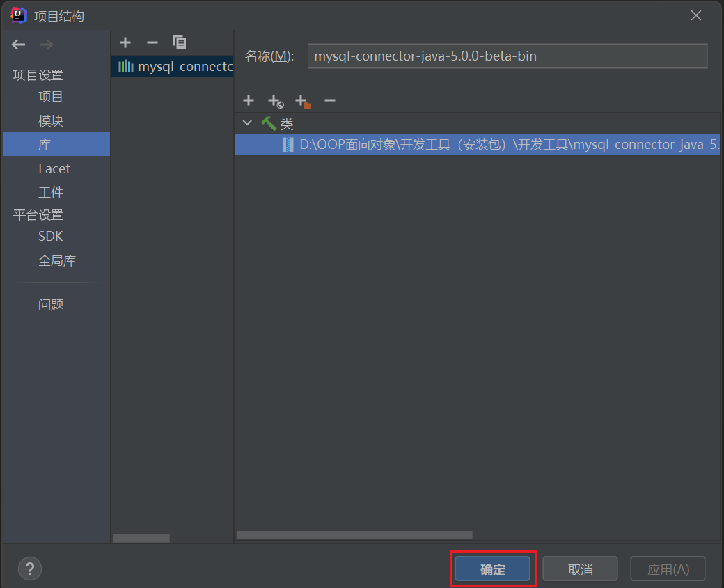Image resolution: width=724 pixels, height=588 pixels.
Task: Remove the selected library from list
Action: pyautogui.click(x=152, y=42)
